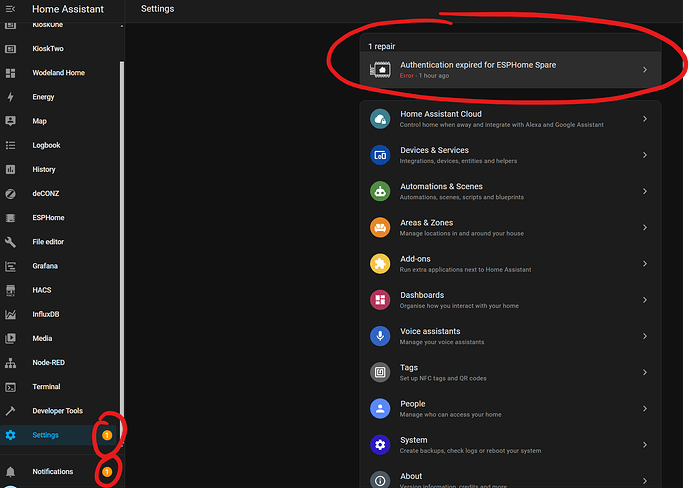Click the Areas & Zones sofa icon

click(x=380, y=227)
